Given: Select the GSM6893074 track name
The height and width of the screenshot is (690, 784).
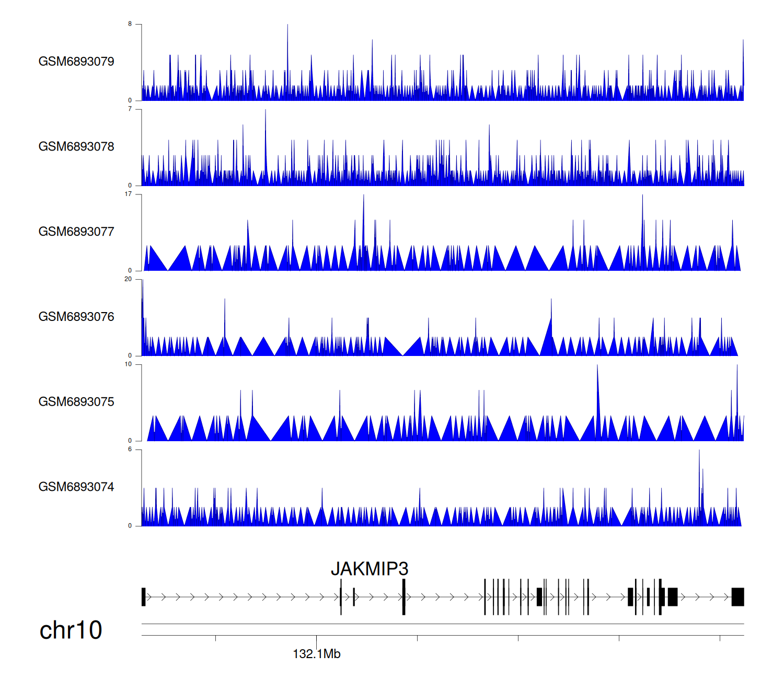Looking at the screenshot, I should point(76,487).
